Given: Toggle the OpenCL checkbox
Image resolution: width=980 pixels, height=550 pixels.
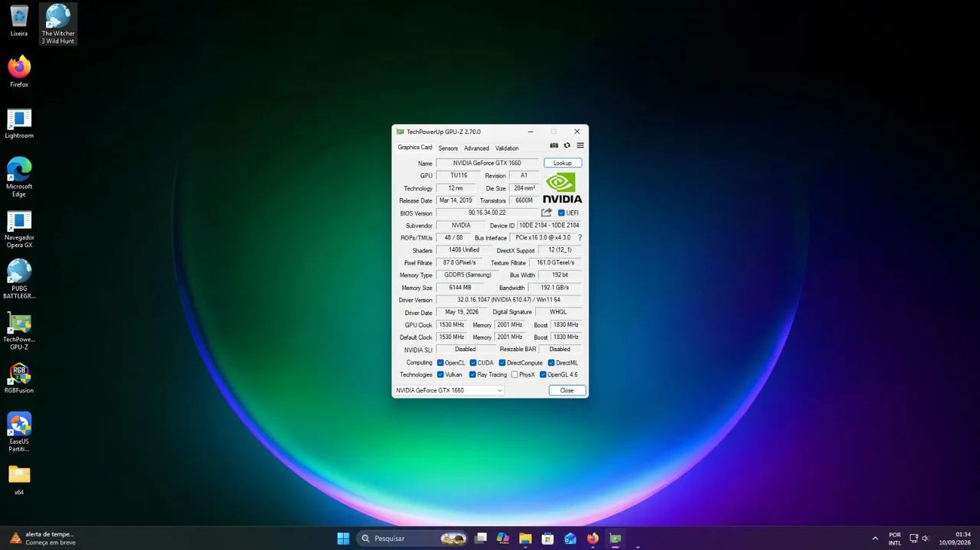Looking at the screenshot, I should [440, 363].
